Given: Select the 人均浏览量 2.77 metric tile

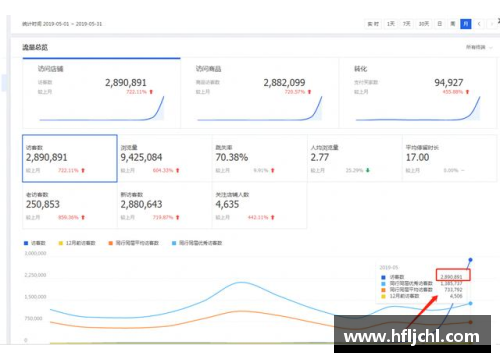Looking at the screenshot, I should [355, 158].
